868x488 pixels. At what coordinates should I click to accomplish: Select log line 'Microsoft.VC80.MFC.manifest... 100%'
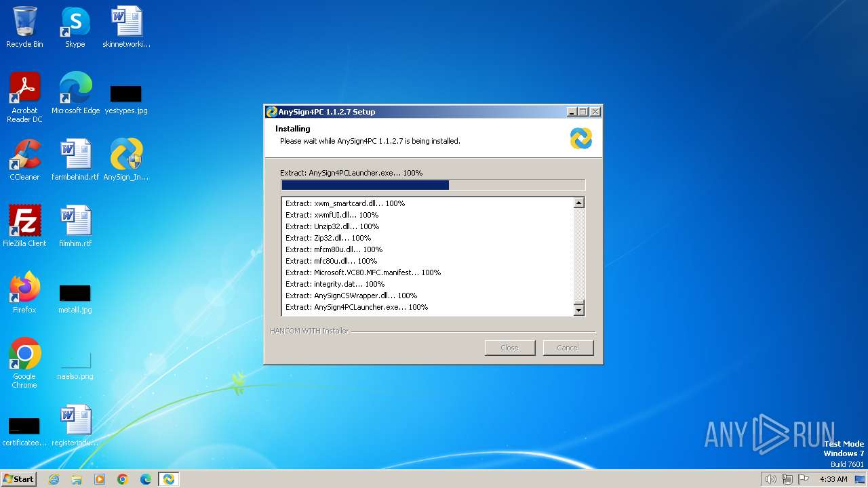pyautogui.click(x=363, y=272)
